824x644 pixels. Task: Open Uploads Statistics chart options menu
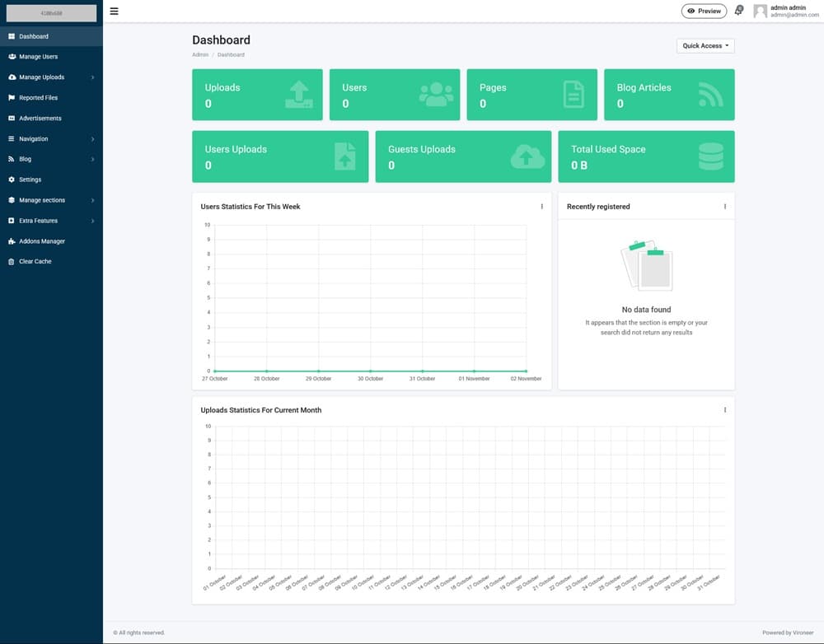[724, 410]
